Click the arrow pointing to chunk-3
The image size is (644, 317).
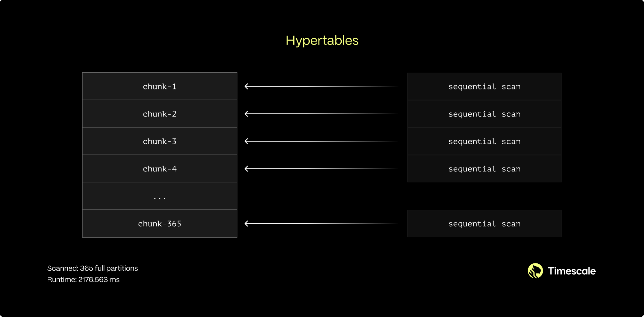(x=321, y=141)
